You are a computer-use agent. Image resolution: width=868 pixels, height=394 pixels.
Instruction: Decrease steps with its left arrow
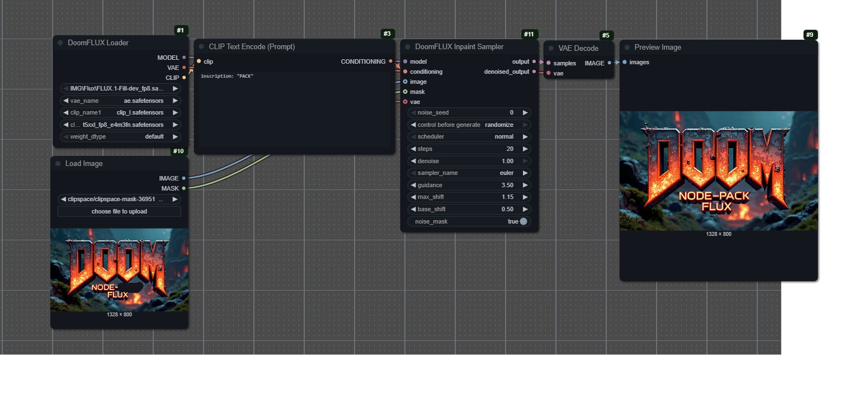click(413, 149)
